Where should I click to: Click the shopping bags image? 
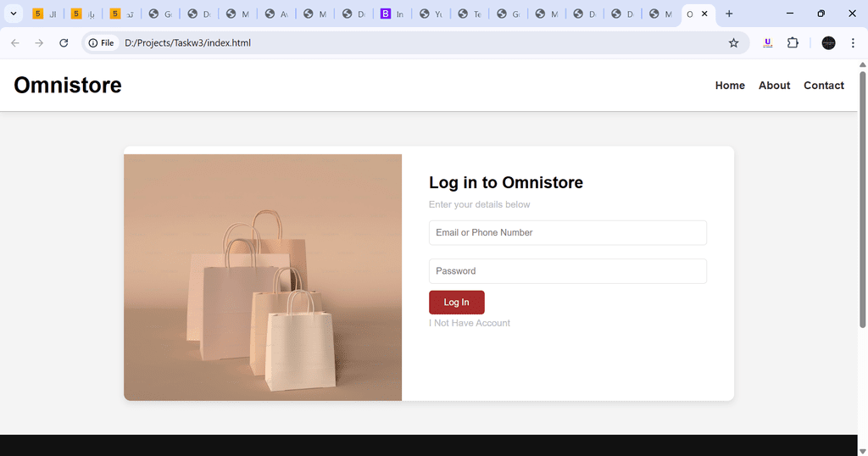click(x=263, y=277)
